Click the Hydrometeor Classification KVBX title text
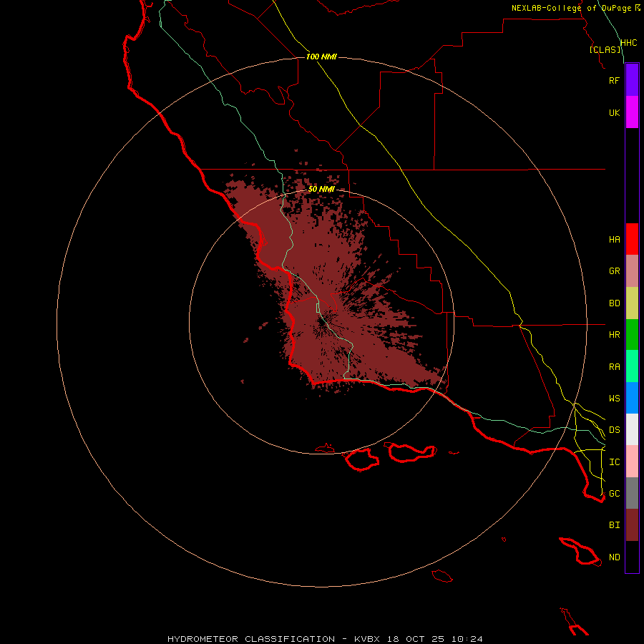644x644 pixels. pos(325,639)
